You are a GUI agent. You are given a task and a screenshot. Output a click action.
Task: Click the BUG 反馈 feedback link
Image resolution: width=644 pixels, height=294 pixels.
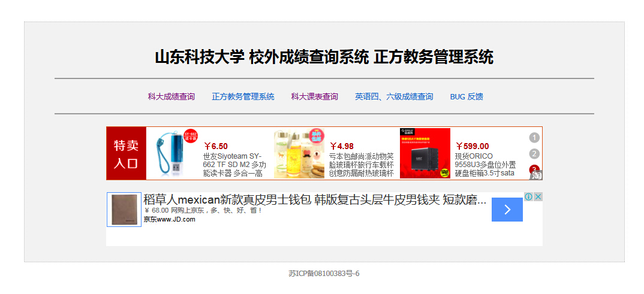467,97
